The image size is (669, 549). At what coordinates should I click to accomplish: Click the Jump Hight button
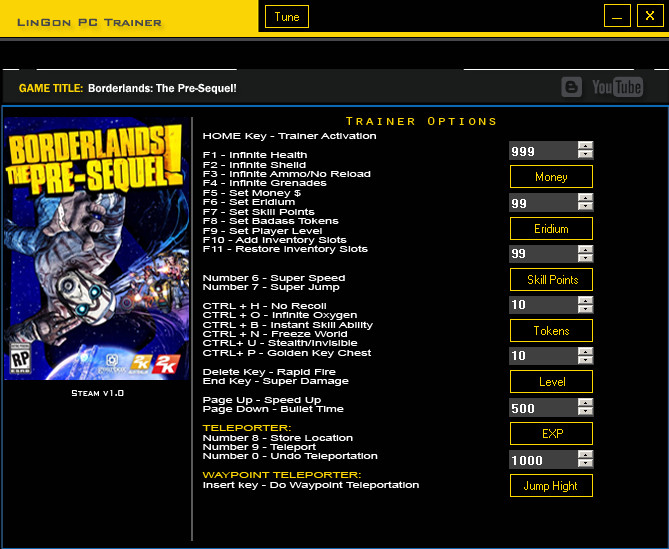coord(551,486)
